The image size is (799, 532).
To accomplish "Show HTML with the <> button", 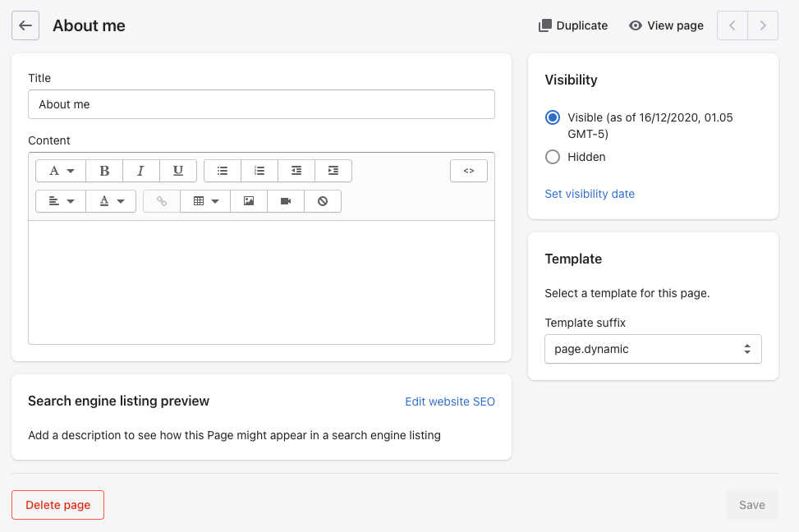I will (x=469, y=171).
